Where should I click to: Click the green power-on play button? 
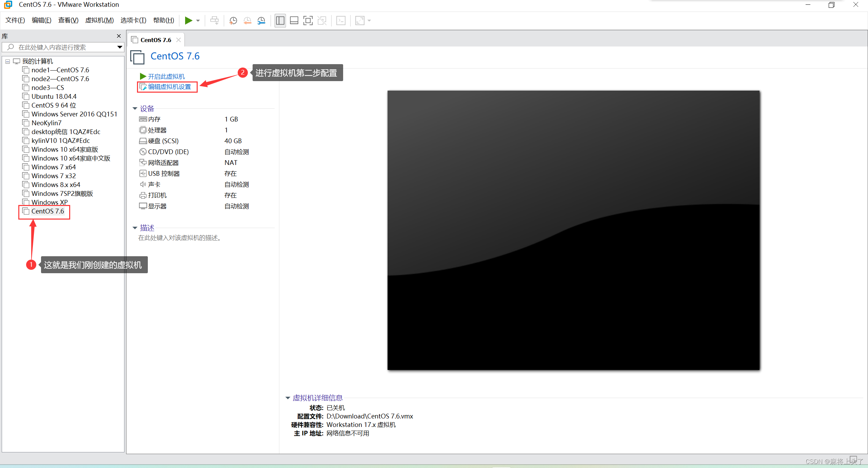(189, 21)
